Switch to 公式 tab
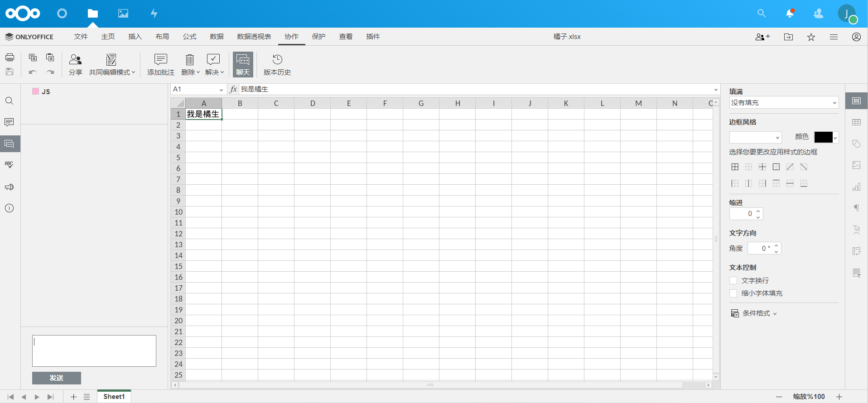This screenshot has height=403, width=868. [189, 37]
